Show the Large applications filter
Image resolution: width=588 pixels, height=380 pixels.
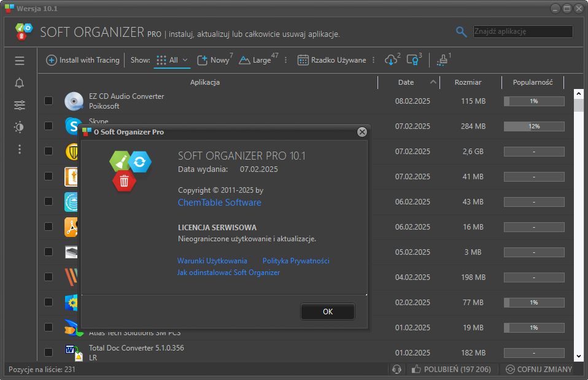(258, 60)
